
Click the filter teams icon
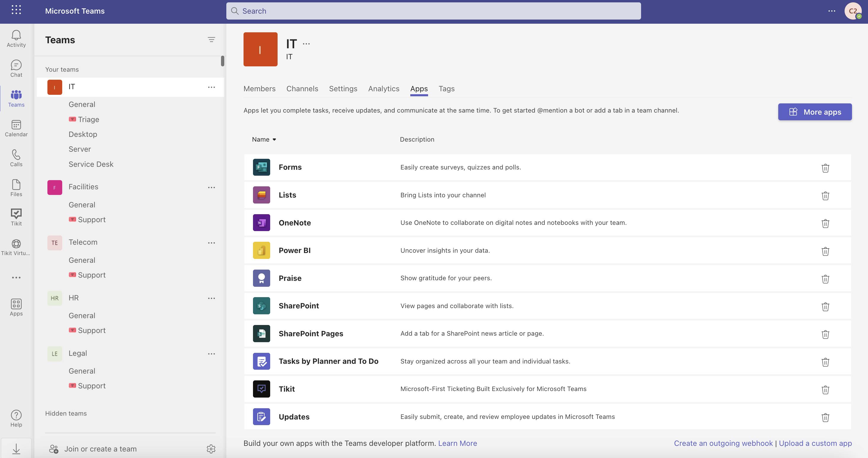point(211,40)
